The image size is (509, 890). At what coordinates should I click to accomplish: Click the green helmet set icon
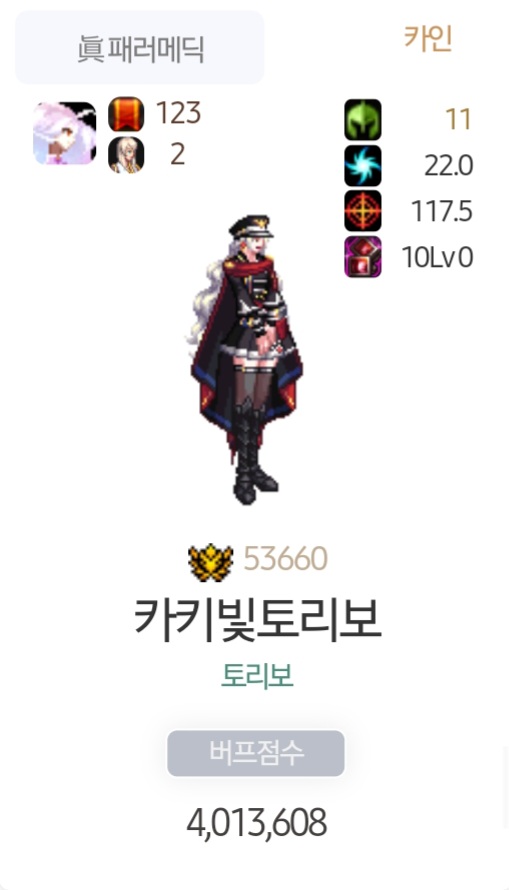(x=363, y=119)
